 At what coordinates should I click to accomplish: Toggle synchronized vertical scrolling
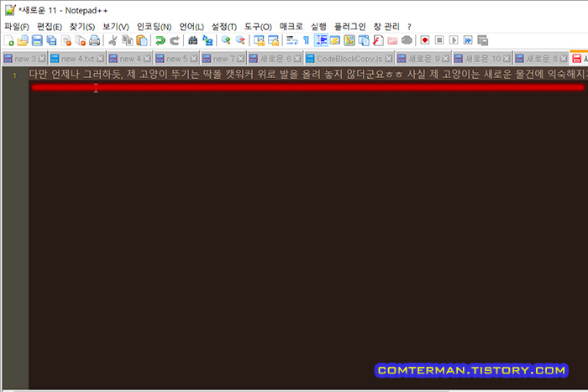tap(259, 40)
